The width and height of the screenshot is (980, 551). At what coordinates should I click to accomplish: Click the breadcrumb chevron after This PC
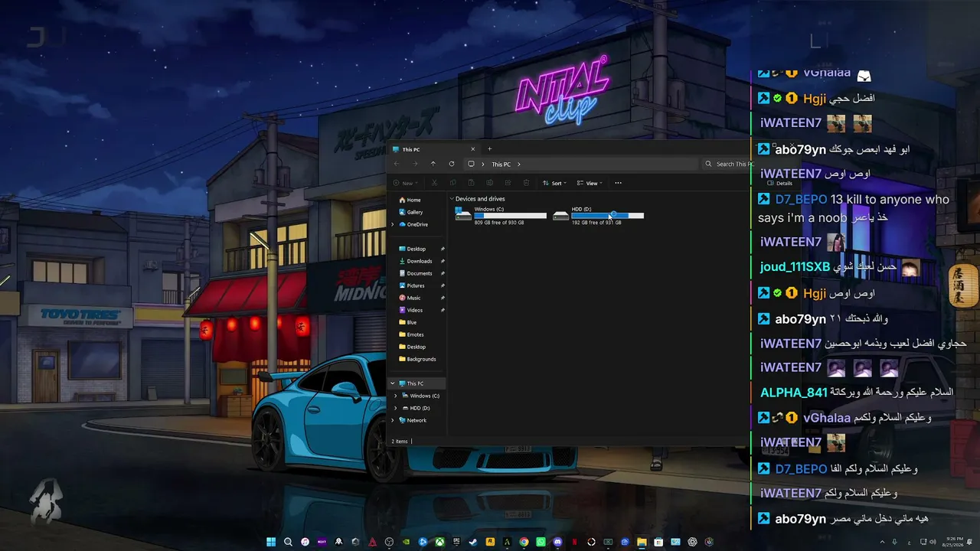click(519, 164)
